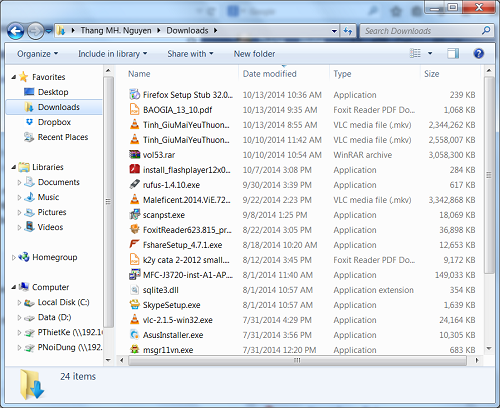Select BAOGIA_13_10.pdf file icon
Viewport: 500px width, 408px height.
click(x=134, y=110)
